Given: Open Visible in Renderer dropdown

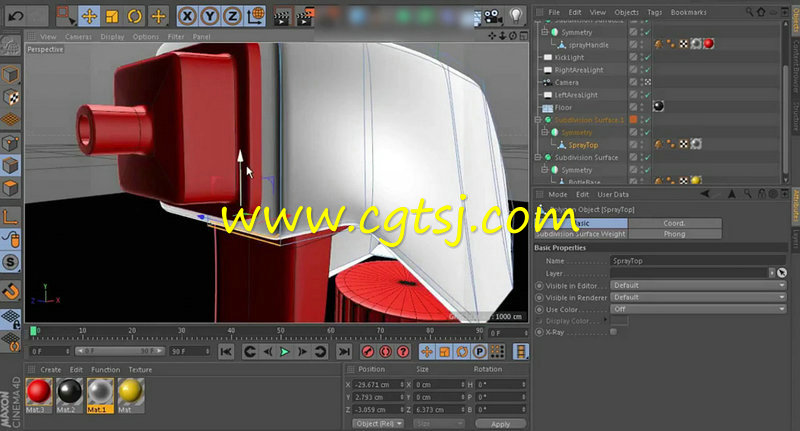Looking at the screenshot, I should (x=698, y=297).
